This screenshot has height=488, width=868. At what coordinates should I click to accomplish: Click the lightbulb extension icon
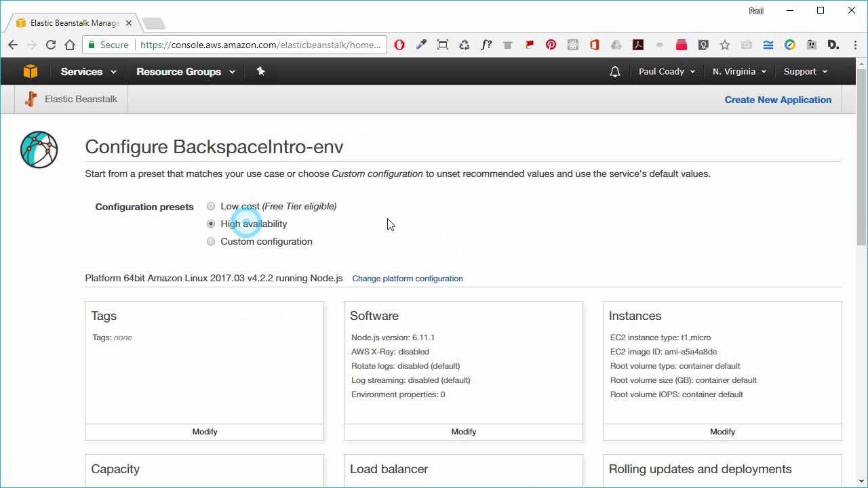(x=703, y=45)
